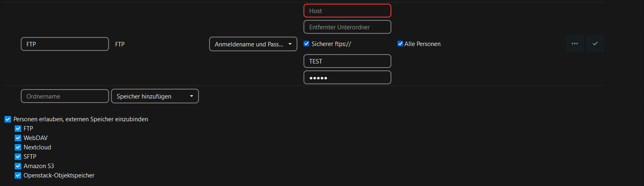The image size is (644, 186).
Task: Uncheck the WebDAV storage checkbox
Action: coord(18,138)
